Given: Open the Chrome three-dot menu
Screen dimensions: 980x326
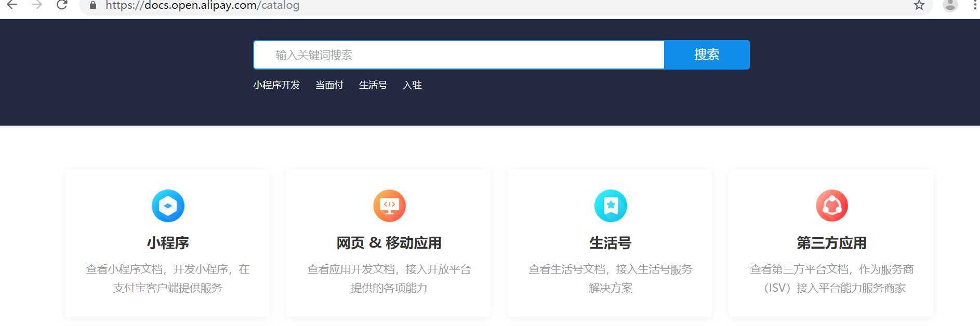Looking at the screenshot, I should point(975,5).
